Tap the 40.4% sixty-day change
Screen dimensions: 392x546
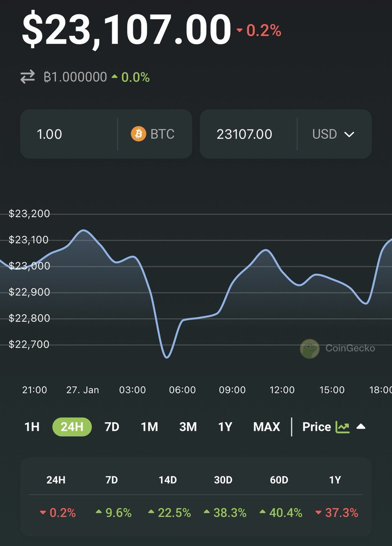point(281,513)
